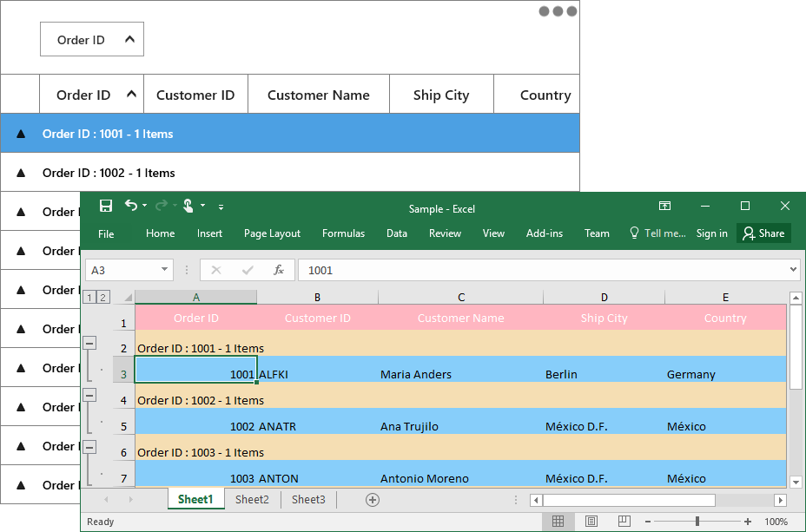Screen dimensions: 806x532
Task: Collapse outline group for Order 1002
Action: (89, 394)
